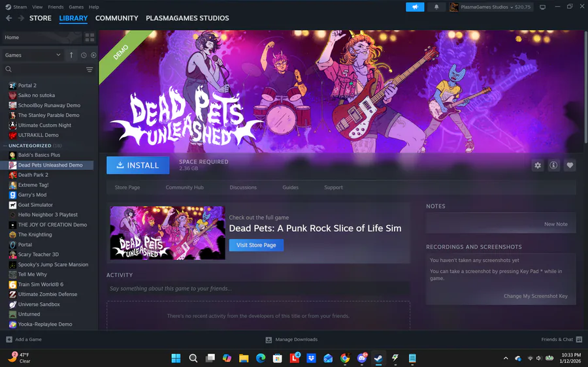Click the Manage Downloads icon
This screenshot has height=367, width=588.
269,340
